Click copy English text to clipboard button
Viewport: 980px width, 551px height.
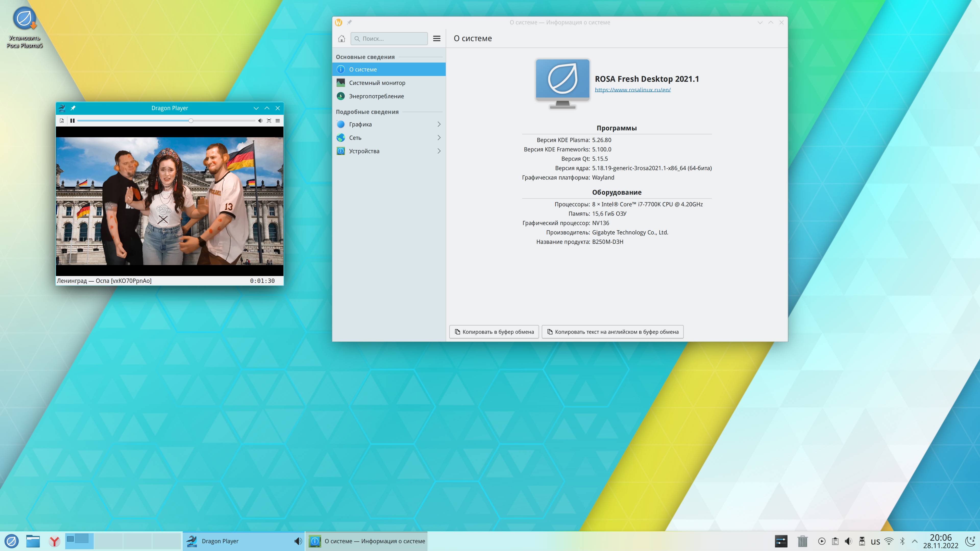tap(612, 332)
